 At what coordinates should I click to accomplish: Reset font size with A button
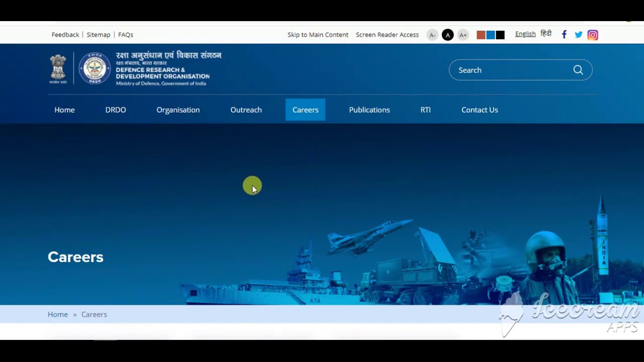tap(447, 35)
